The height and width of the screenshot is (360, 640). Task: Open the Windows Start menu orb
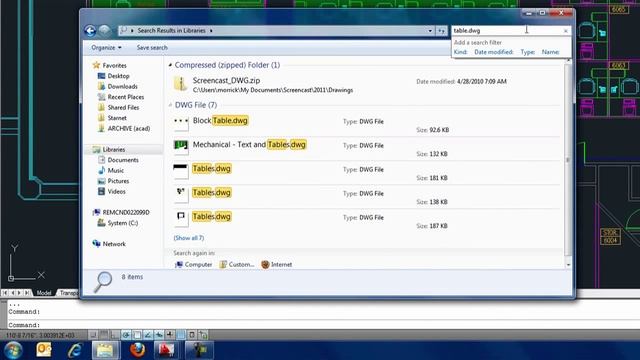pos(13,351)
